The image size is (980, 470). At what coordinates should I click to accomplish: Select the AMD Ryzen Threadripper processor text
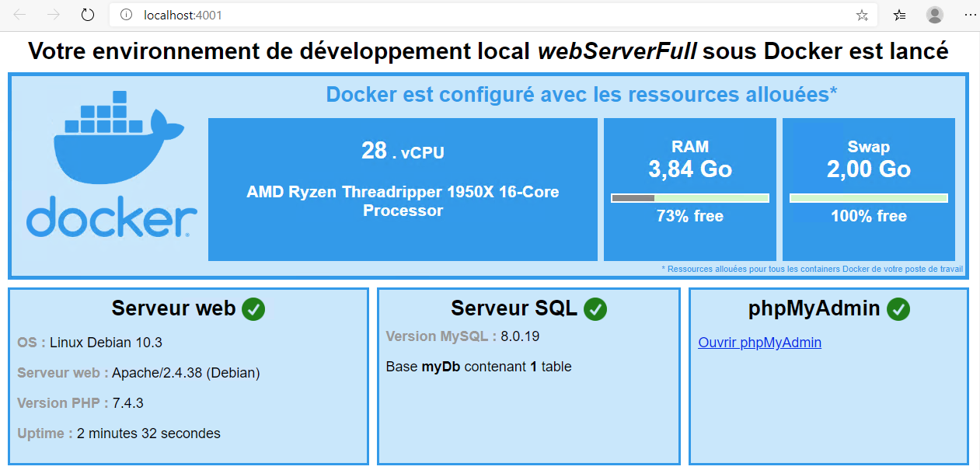[x=403, y=201]
